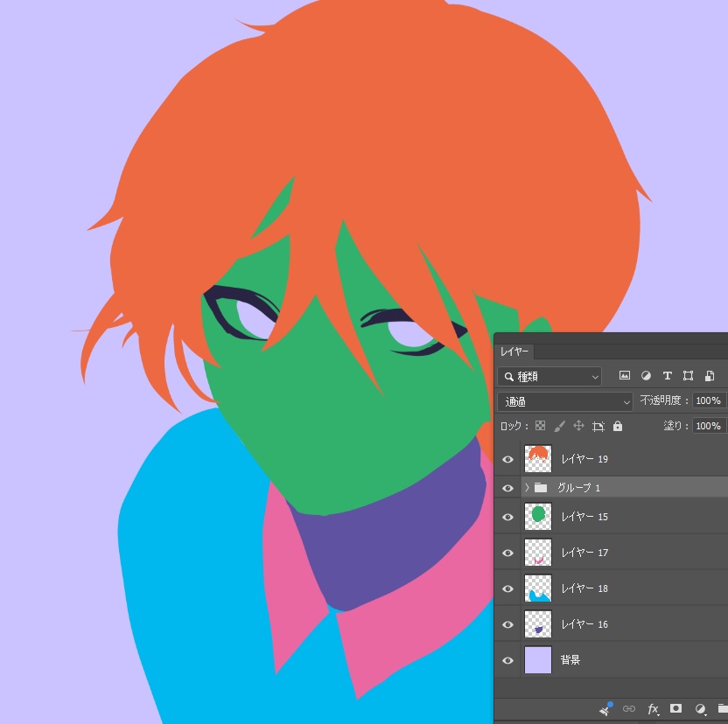
Task: Hide グループ 1 with its eye icon
Action: 507,488
